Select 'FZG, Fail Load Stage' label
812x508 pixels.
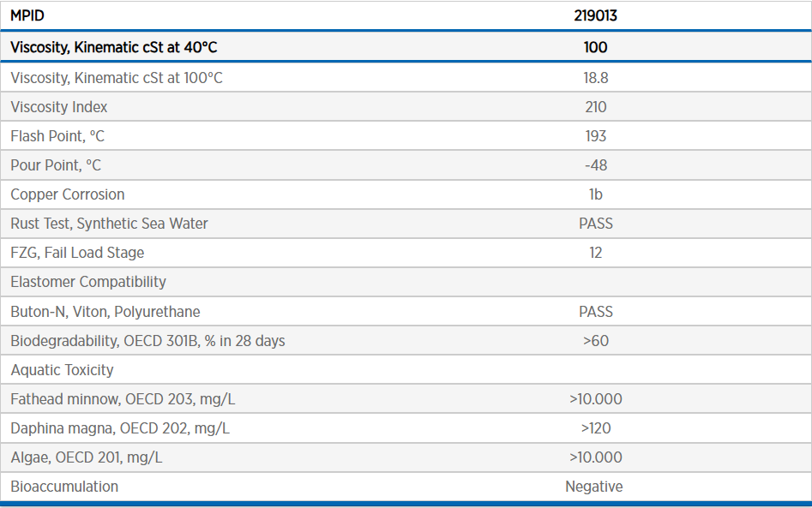click(x=78, y=253)
